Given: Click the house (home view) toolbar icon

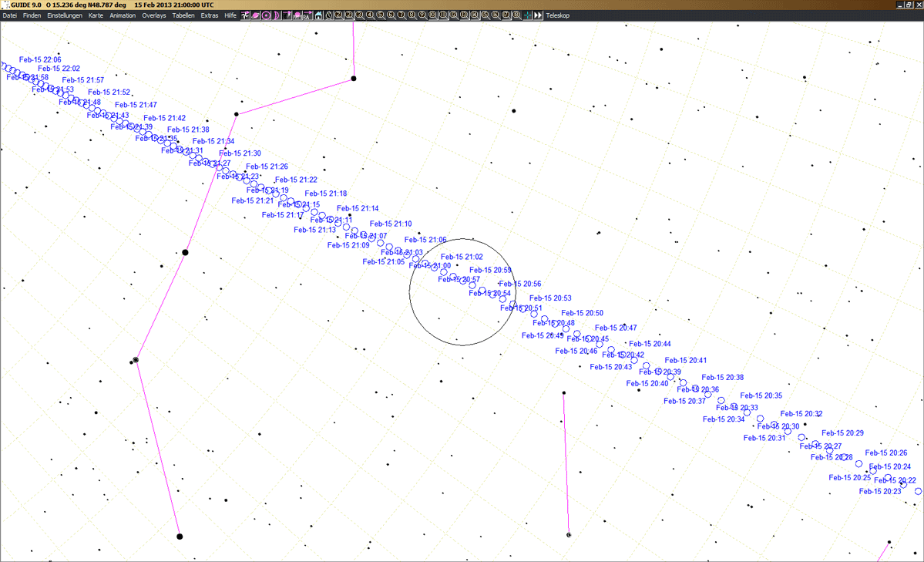Looking at the screenshot, I should click(318, 15).
